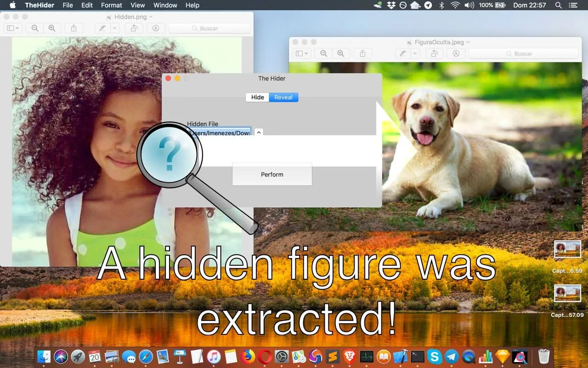
Task: Open the Format menu
Action: (112, 5)
